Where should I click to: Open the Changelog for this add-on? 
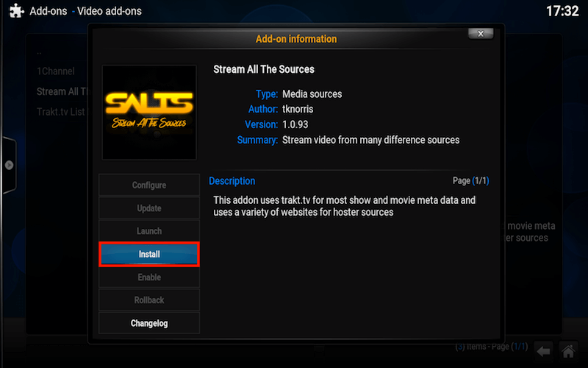coord(149,323)
